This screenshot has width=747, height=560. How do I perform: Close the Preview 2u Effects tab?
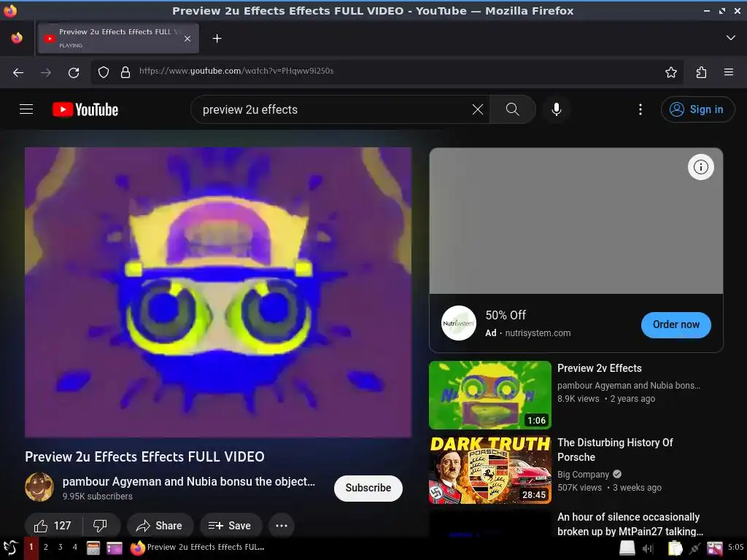tap(187, 39)
